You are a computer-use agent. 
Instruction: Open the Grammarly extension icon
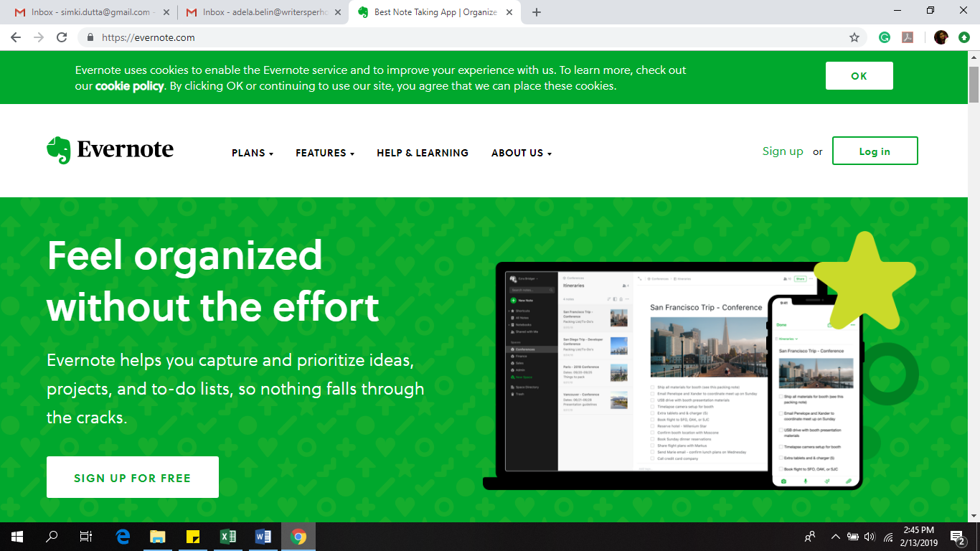click(x=885, y=37)
